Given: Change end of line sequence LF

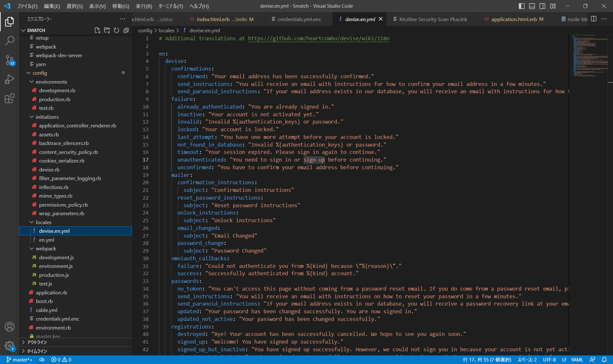Looking at the screenshot, I should click(x=564, y=360).
